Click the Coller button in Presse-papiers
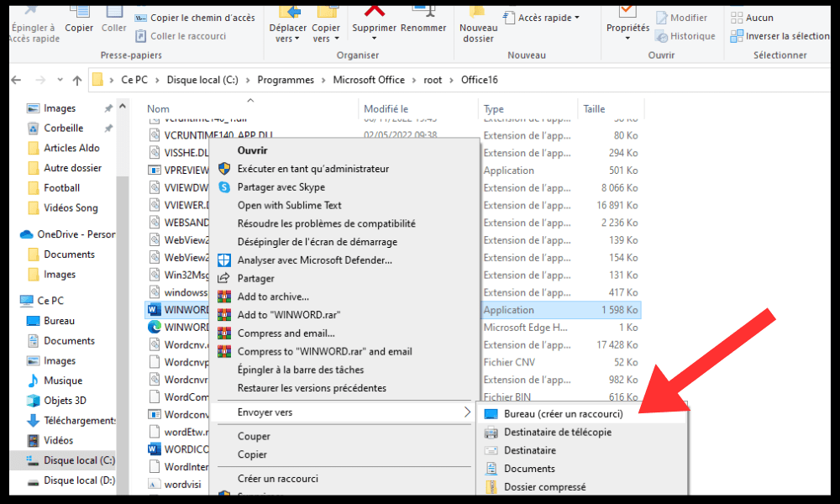The image size is (840, 504). click(x=113, y=20)
